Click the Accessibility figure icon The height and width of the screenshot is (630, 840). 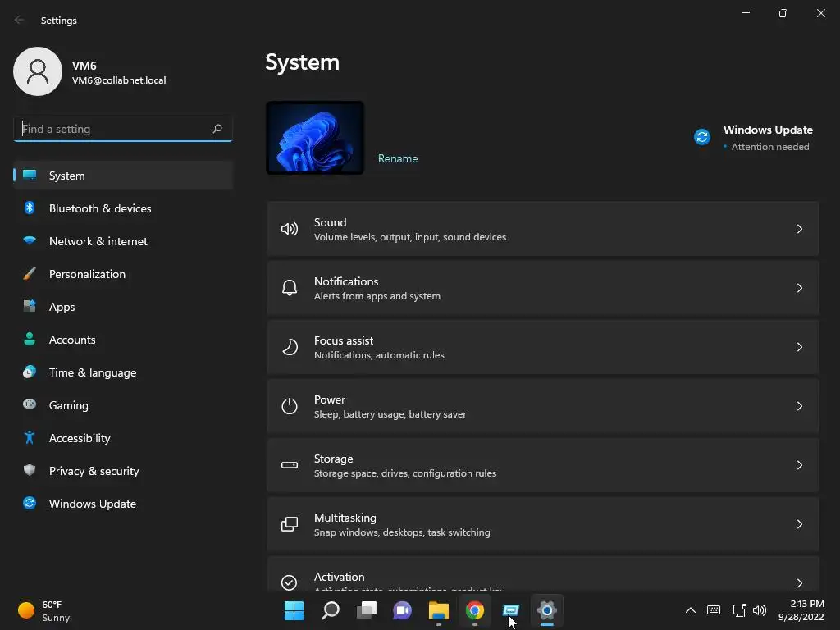pyautogui.click(x=30, y=438)
